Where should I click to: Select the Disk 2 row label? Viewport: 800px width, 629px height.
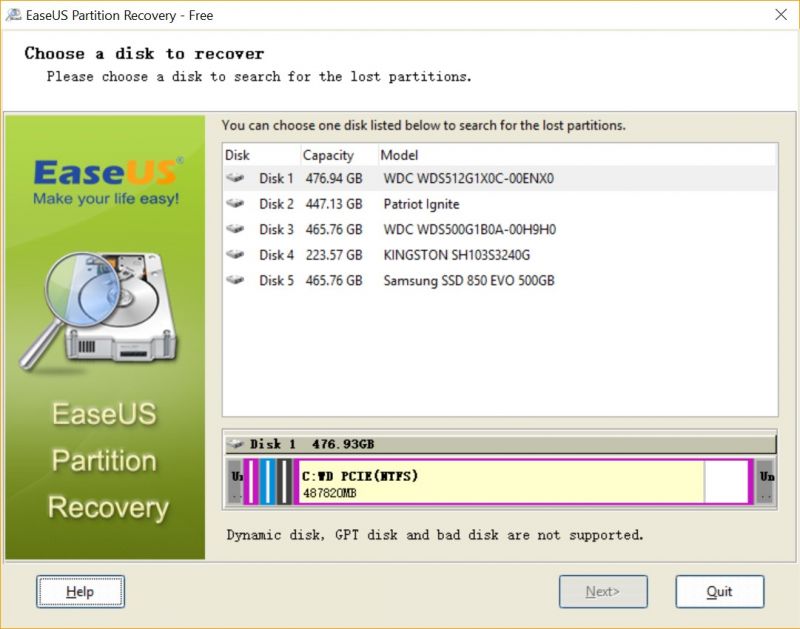(x=277, y=204)
